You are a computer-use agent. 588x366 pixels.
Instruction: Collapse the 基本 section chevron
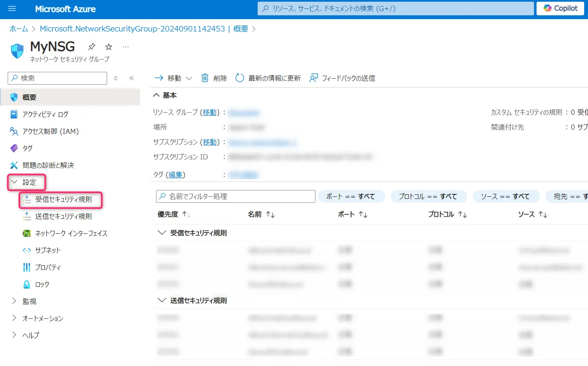(156, 95)
